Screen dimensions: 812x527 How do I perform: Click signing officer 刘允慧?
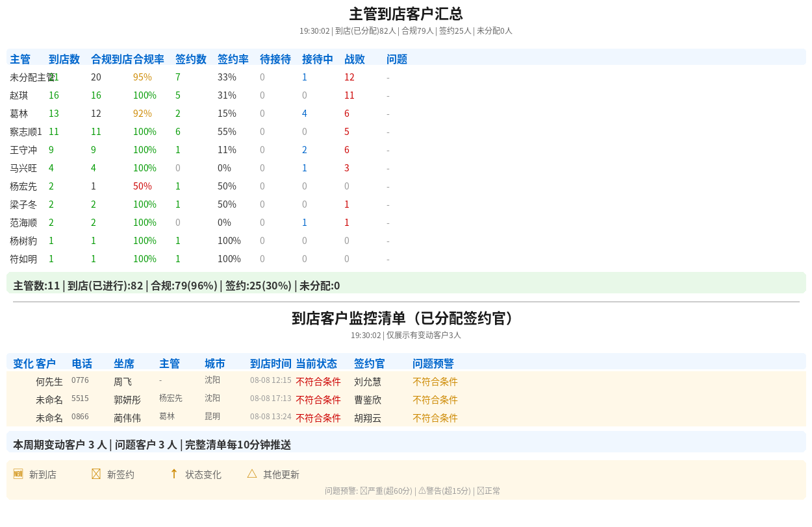pyautogui.click(x=368, y=382)
